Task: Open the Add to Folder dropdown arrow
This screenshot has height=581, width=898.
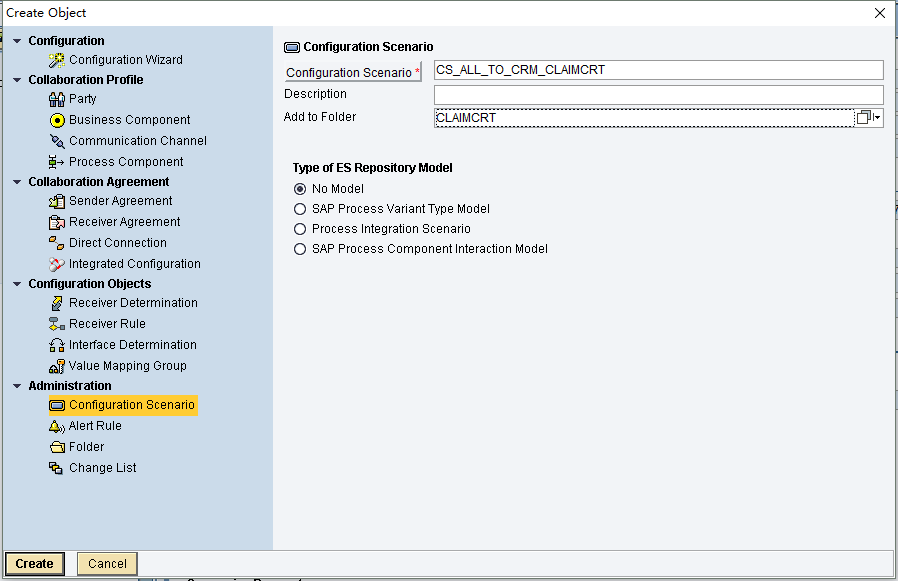Action: tap(877, 117)
